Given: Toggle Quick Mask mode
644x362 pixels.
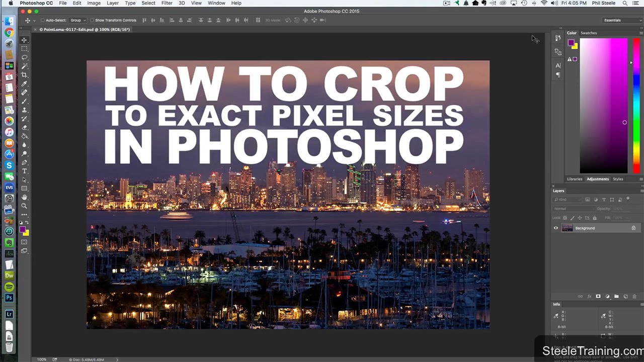Looking at the screenshot, I should (x=24, y=242).
